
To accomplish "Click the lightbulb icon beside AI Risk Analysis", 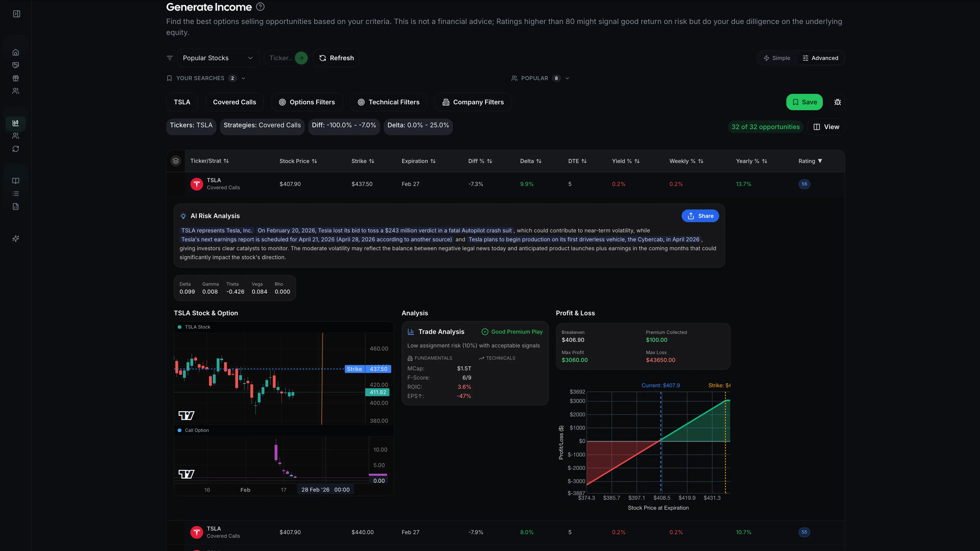I will [x=183, y=216].
